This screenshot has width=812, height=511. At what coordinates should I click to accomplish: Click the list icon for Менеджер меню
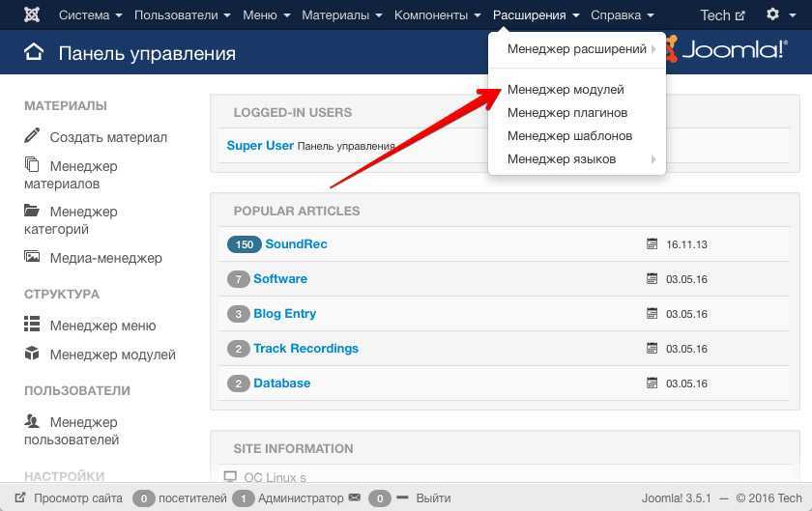click(x=32, y=326)
